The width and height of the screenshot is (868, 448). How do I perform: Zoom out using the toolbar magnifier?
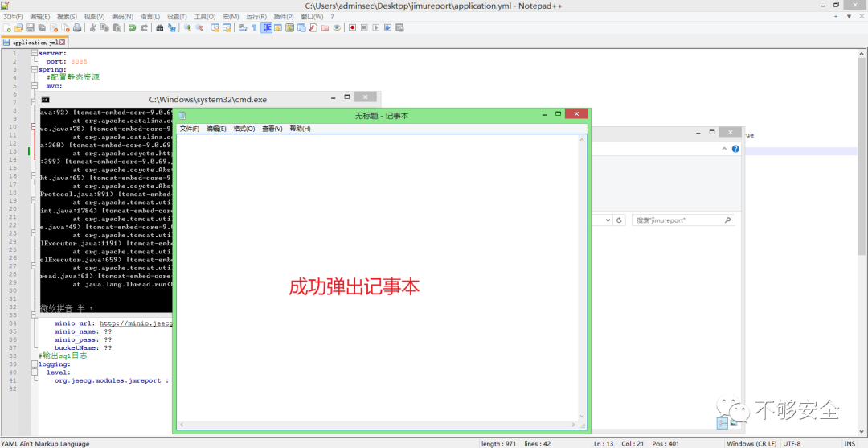tap(199, 27)
